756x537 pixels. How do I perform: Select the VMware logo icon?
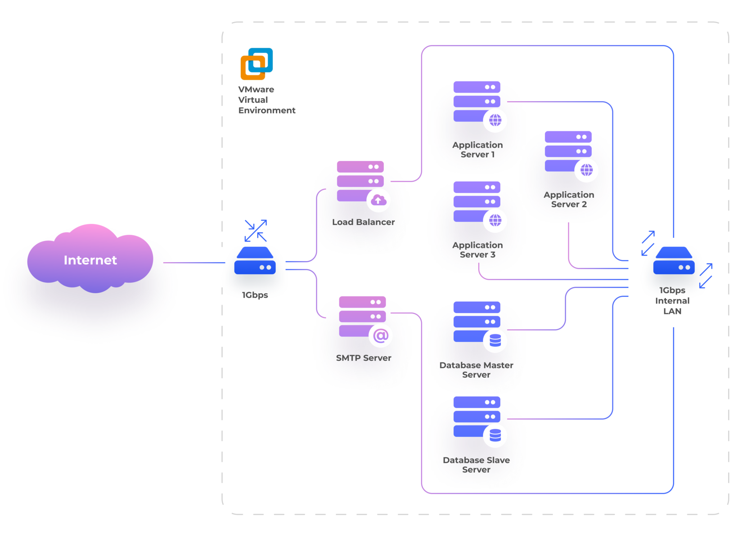point(256,64)
